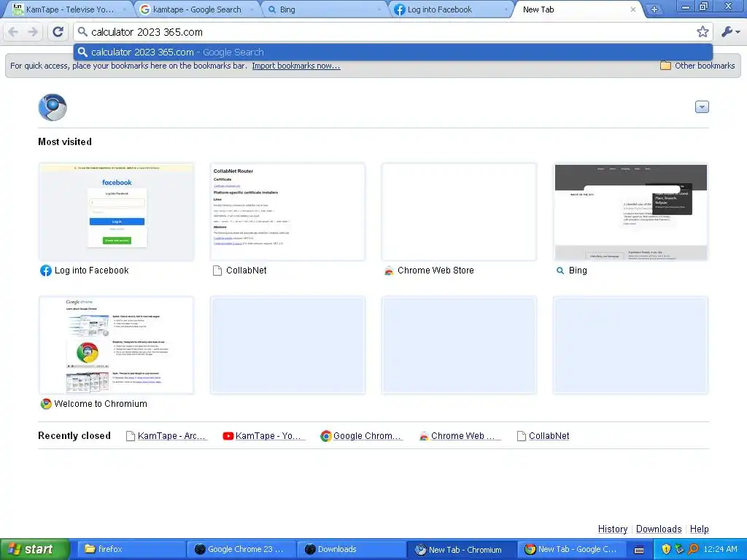Switch to New Tab - Chromium taskbar item
The image size is (747, 560).
coord(462,550)
